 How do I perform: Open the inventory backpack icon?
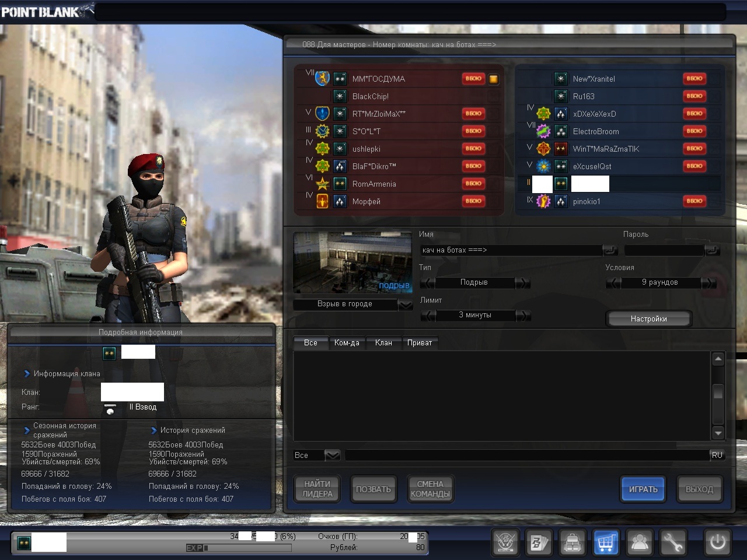point(572,543)
